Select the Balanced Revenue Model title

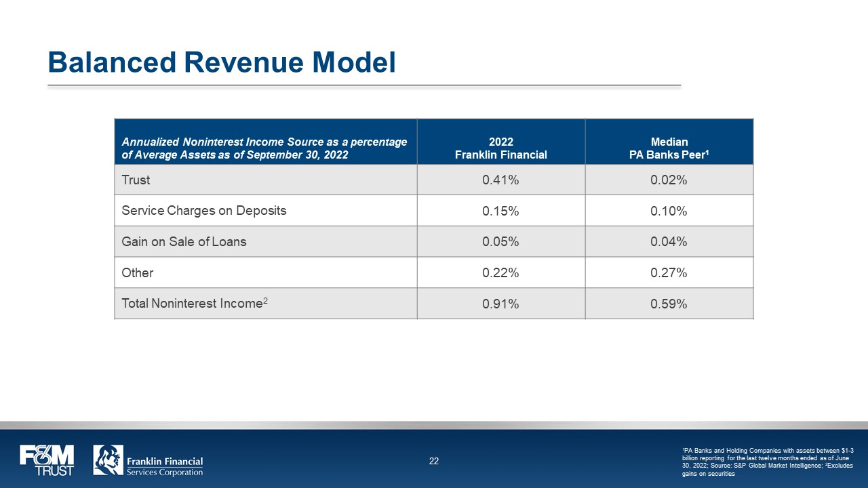click(x=222, y=62)
